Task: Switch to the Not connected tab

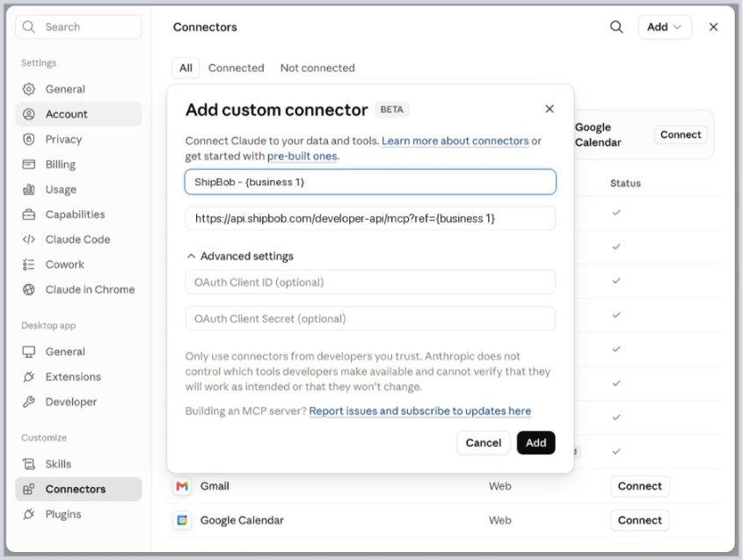Action: (x=317, y=69)
